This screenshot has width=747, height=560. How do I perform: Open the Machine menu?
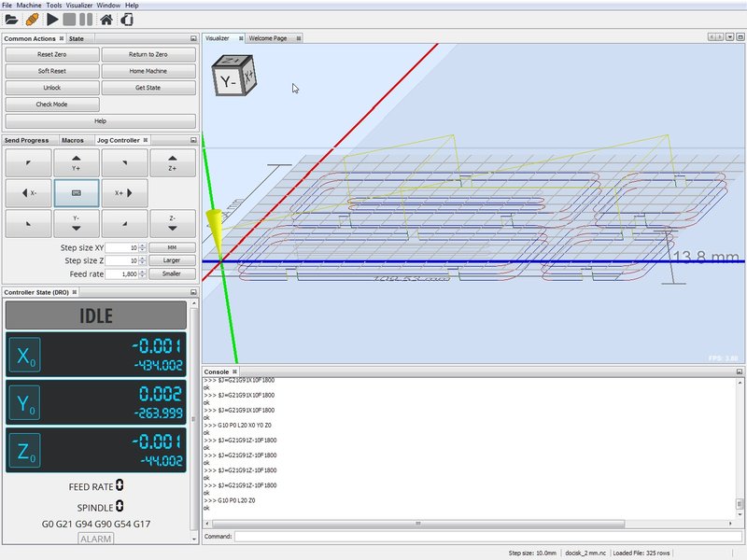pyautogui.click(x=29, y=6)
